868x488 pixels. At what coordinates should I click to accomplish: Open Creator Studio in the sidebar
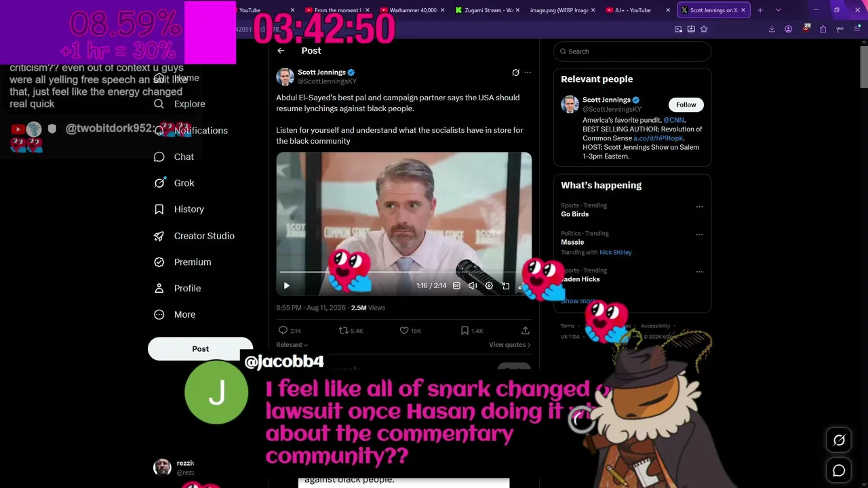195,236
